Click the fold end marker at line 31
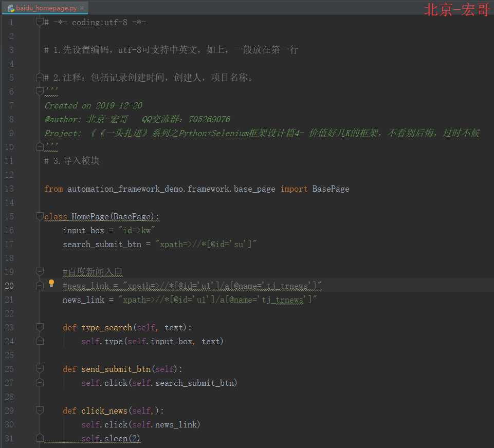The width and height of the screenshot is (494, 448). tap(40, 438)
